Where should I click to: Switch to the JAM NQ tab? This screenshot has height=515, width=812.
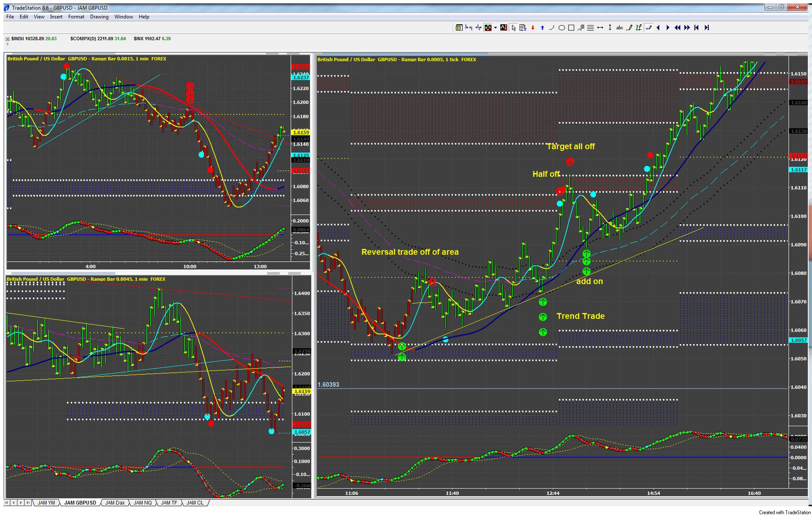[143, 503]
